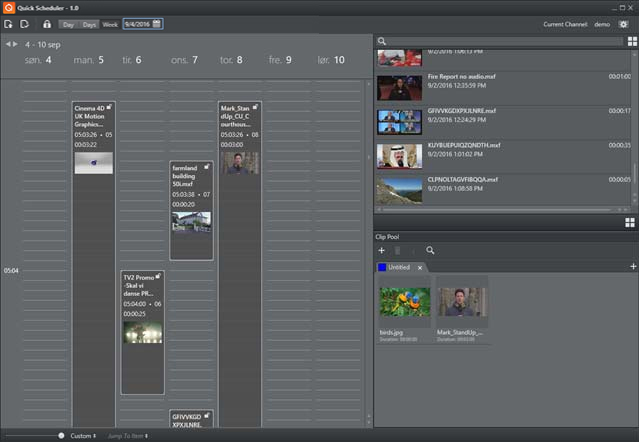
Task: Click the media browser search icon
Action: (x=382, y=42)
